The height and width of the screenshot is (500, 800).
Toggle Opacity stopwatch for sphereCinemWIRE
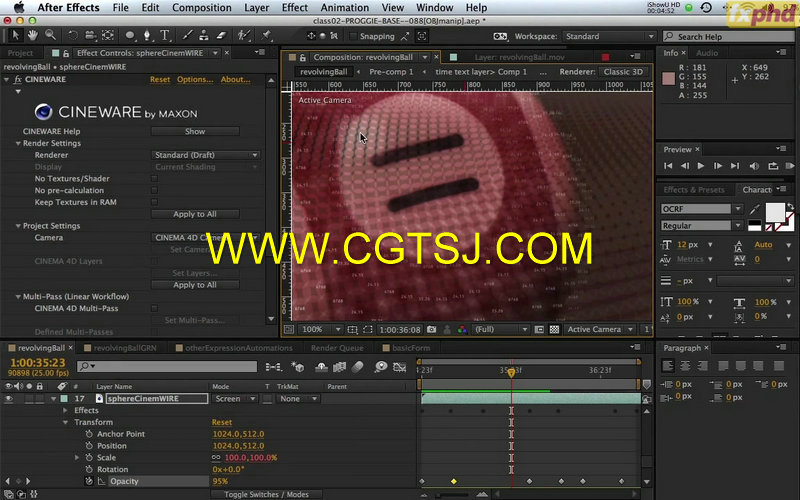[x=89, y=481]
